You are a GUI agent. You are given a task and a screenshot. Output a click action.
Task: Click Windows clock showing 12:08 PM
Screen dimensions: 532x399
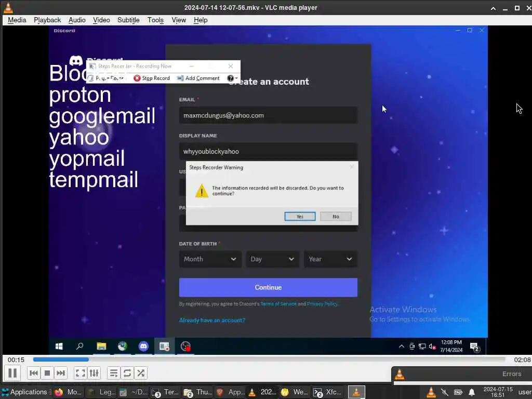[451, 346]
